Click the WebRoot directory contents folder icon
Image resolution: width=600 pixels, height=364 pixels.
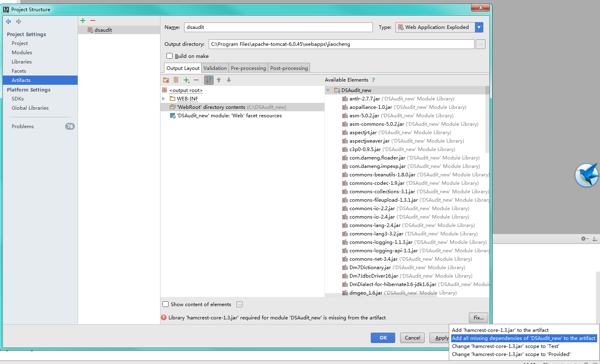173,107
